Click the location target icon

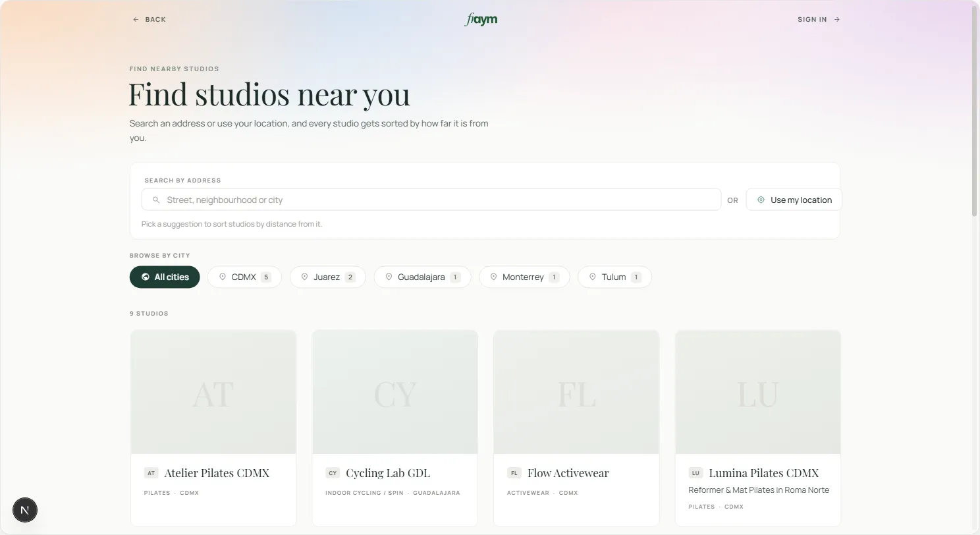(761, 200)
